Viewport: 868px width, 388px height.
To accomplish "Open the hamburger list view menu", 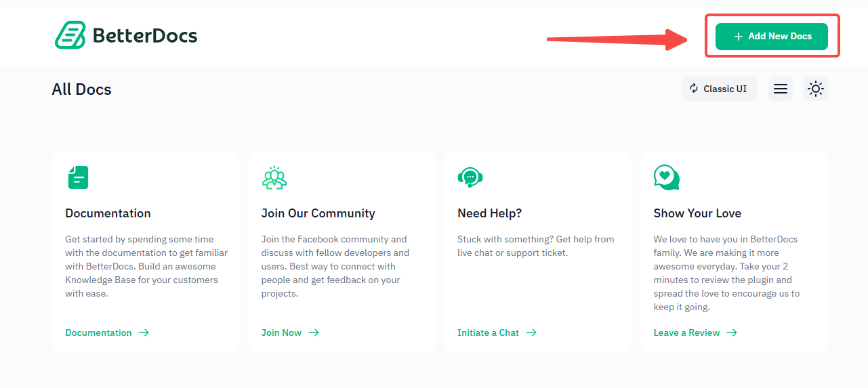I will (781, 89).
